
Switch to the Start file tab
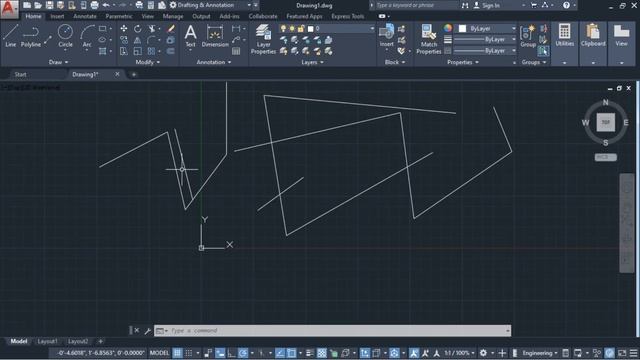(x=20, y=74)
